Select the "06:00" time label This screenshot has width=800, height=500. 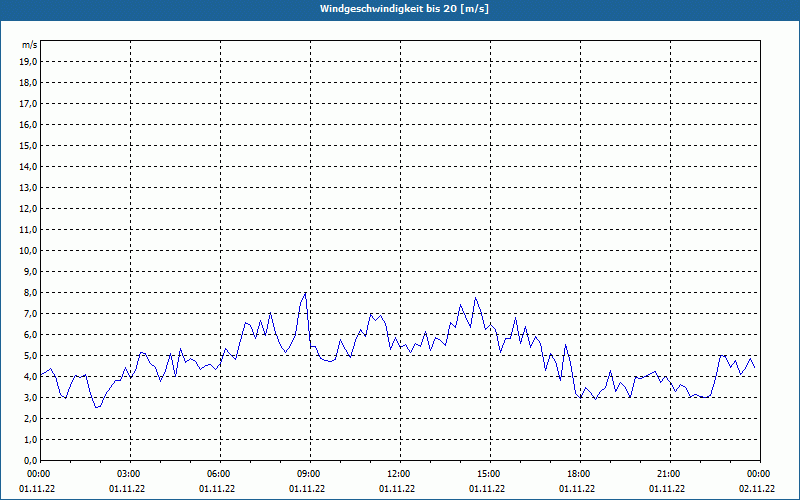coord(218,474)
